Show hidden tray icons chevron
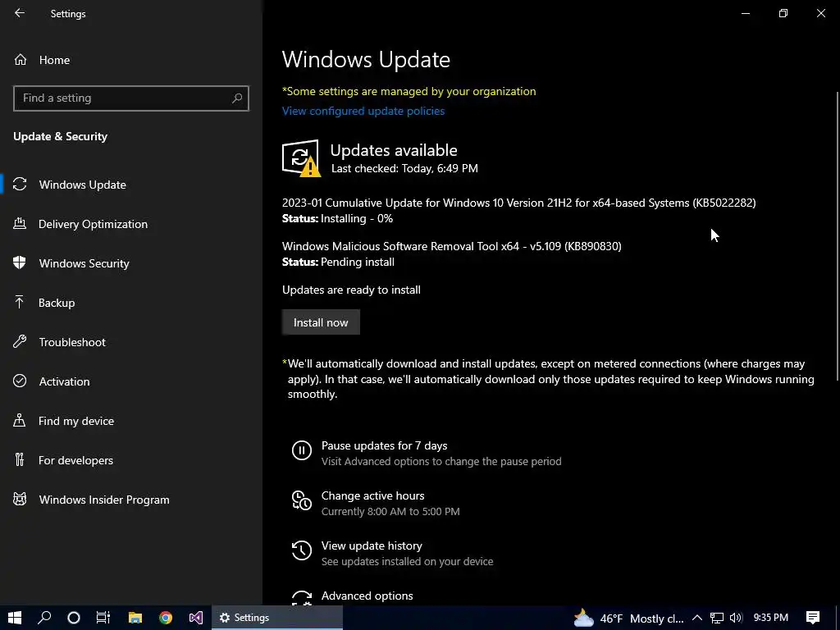This screenshot has width=840, height=630. (697, 618)
